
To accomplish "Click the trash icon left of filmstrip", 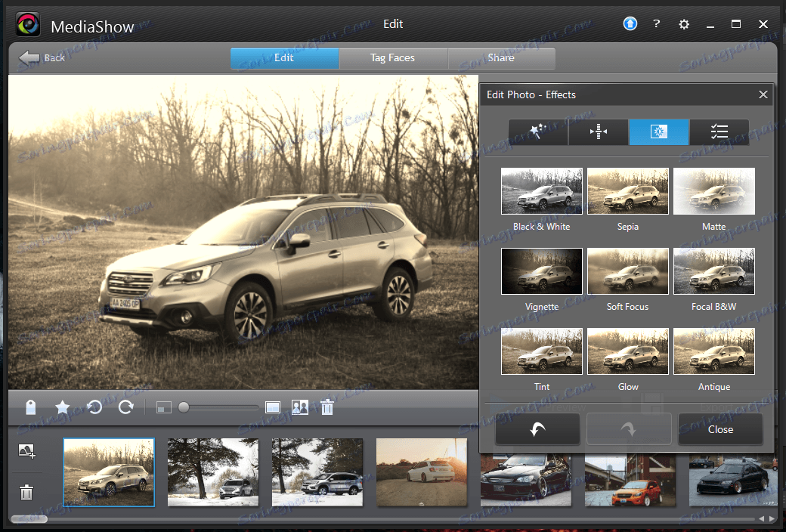I will click(26, 493).
